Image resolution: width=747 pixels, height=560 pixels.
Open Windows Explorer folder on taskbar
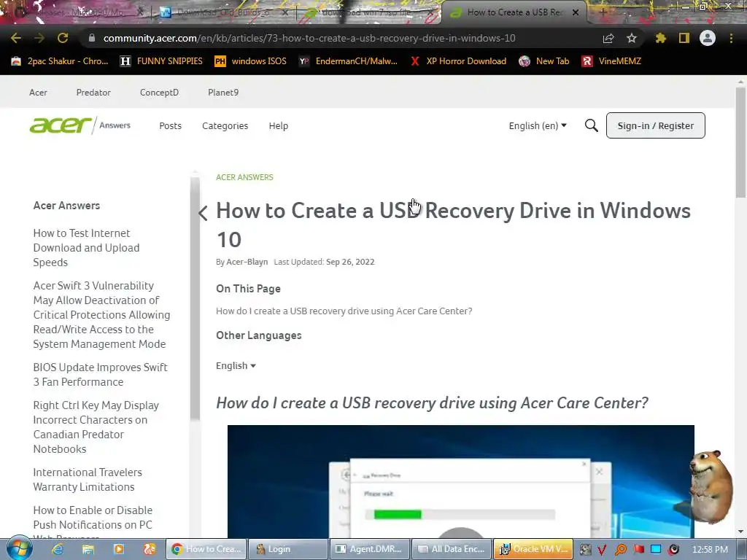[x=88, y=549]
